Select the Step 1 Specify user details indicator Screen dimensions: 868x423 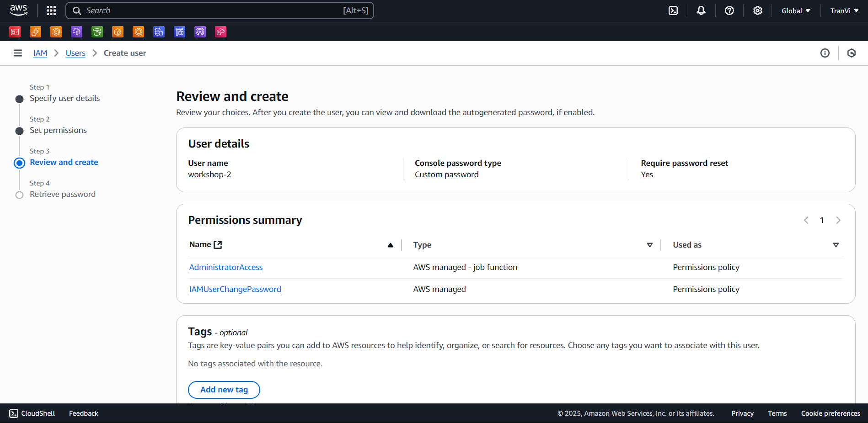point(19,99)
